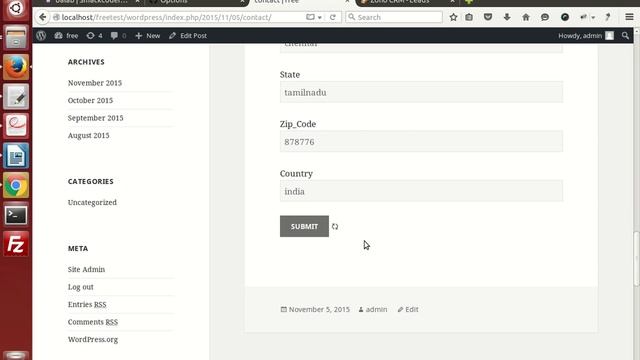640x360 pixels.
Task: Open Firefox hamburger menu
Action: click(629, 17)
